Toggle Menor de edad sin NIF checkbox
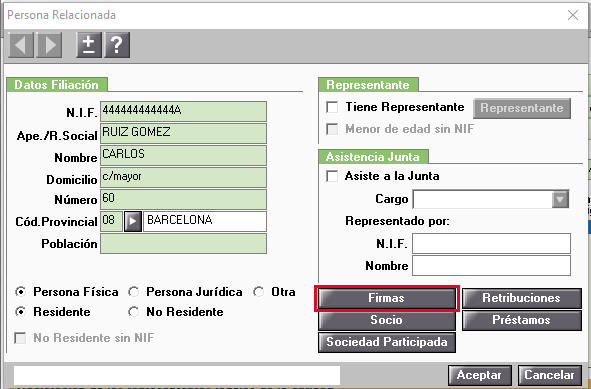The image size is (591, 389). (x=332, y=129)
